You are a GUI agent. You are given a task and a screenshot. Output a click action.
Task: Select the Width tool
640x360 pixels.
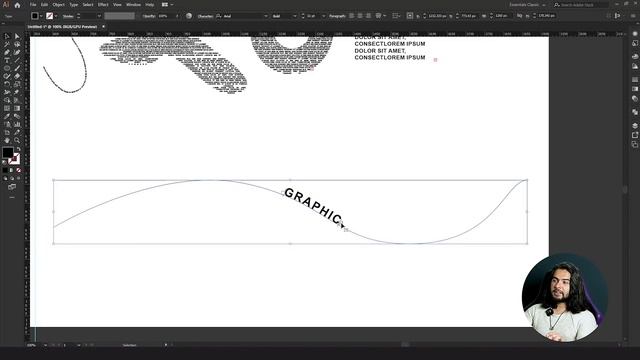coord(7,93)
